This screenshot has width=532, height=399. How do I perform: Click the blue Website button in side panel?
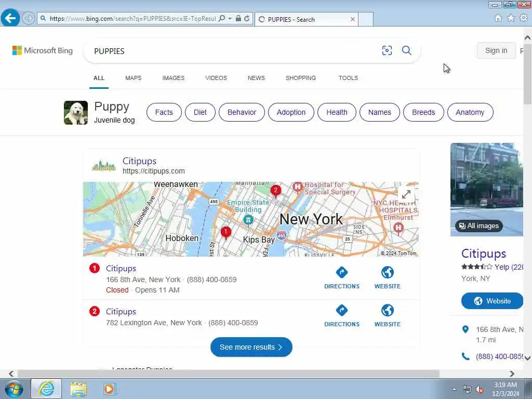click(x=492, y=301)
